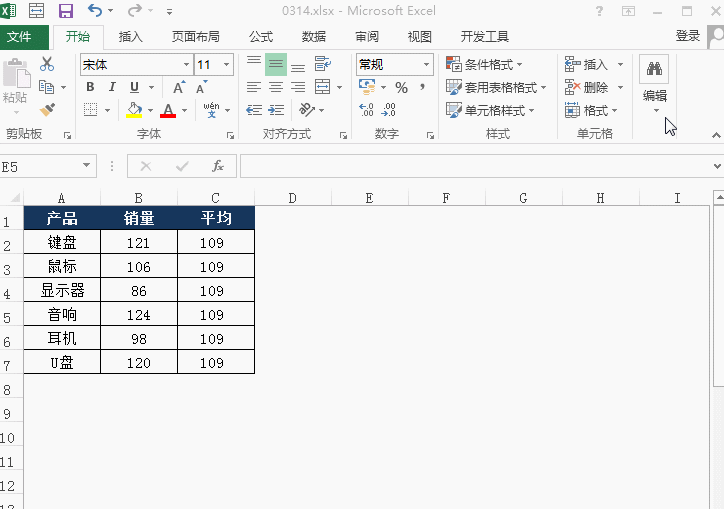Screen dimensions: 724x509
Task: Switch to the 开发工具 Developer tab
Action: click(484, 37)
